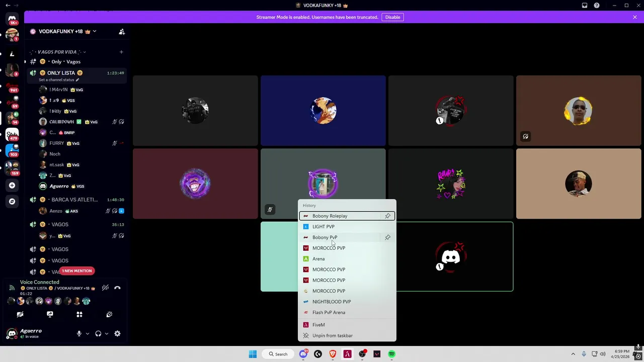Image resolution: width=644 pixels, height=362 pixels.
Task: Open the soundboard icon
Action: 109,314
